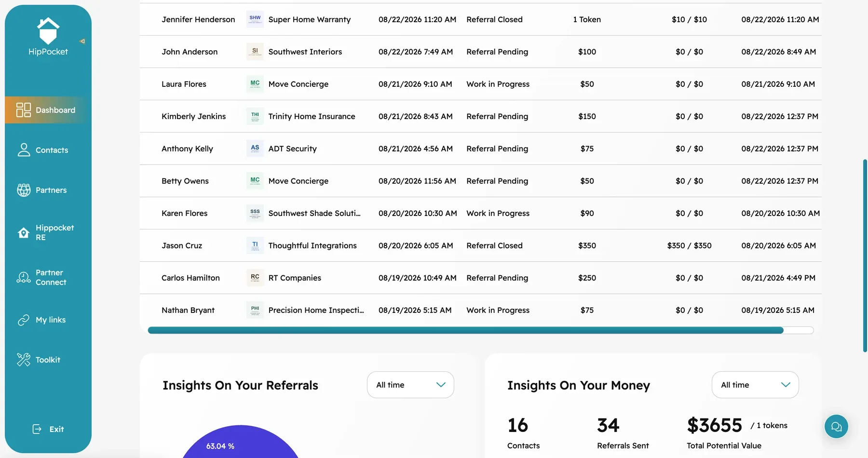Click the 1 Token value cell
Viewport: 868px width, 458px height.
[x=587, y=19]
